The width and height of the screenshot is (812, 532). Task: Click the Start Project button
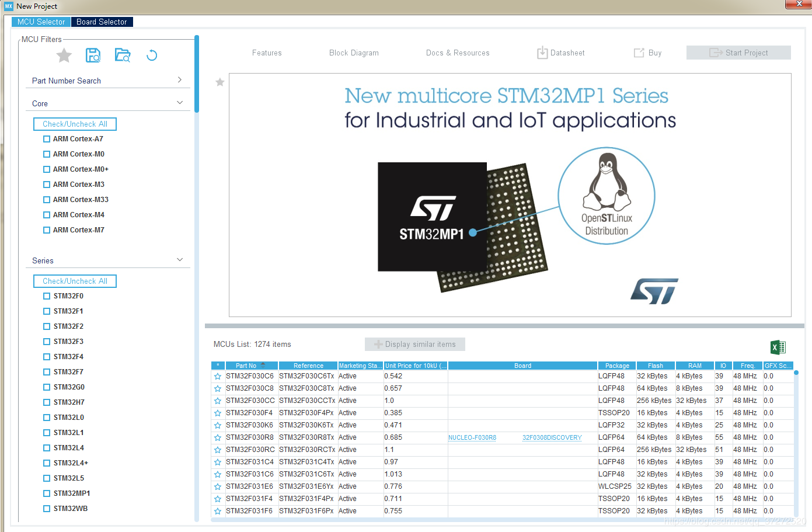click(x=738, y=53)
